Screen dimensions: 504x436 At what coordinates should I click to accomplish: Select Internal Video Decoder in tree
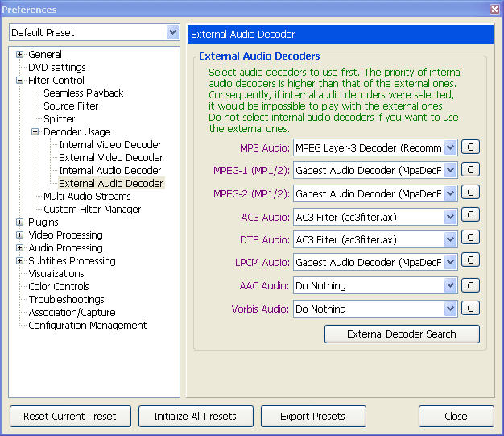tap(110, 145)
